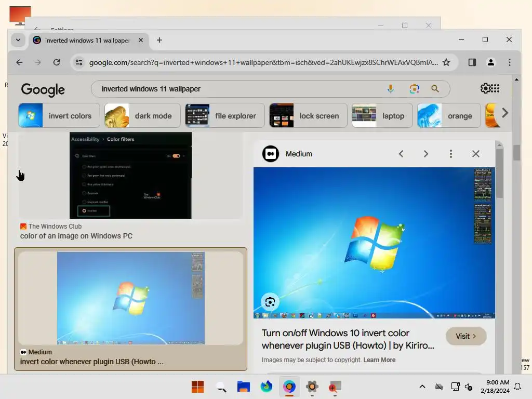532x399 pixels.
Task: Open the network status tray icon
Action: click(455, 387)
